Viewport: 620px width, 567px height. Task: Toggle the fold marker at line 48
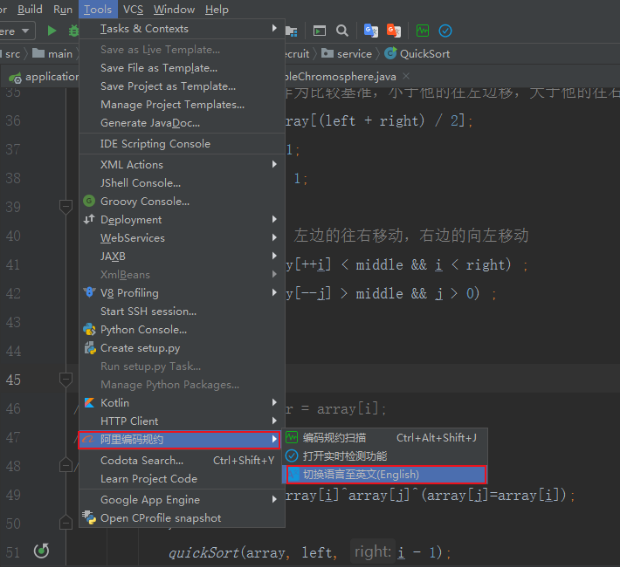(66, 465)
